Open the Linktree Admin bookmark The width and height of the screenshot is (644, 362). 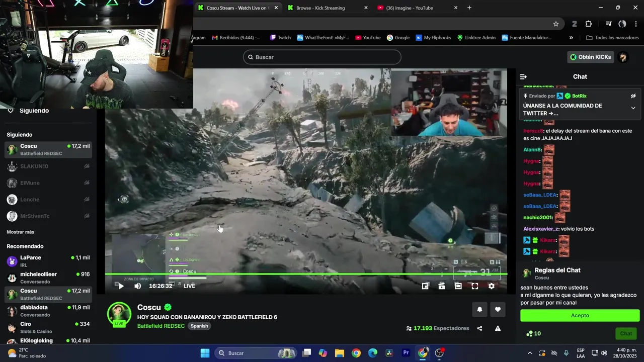tap(476, 38)
